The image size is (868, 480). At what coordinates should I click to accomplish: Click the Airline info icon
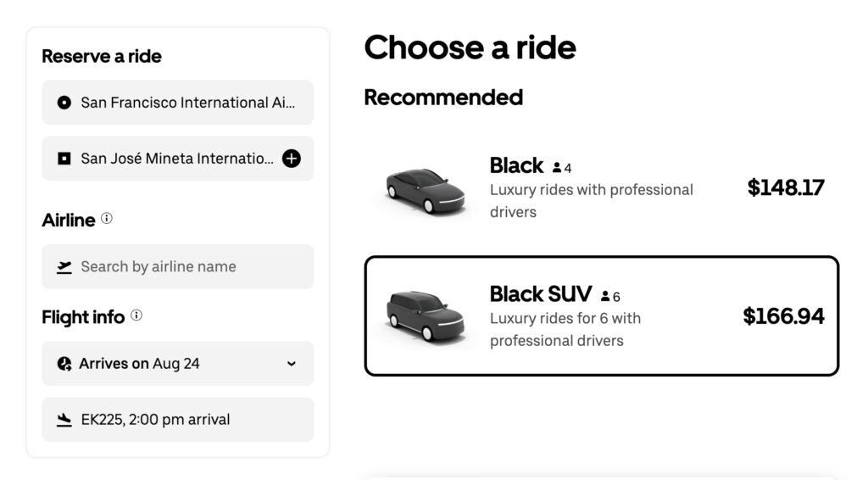click(x=106, y=219)
